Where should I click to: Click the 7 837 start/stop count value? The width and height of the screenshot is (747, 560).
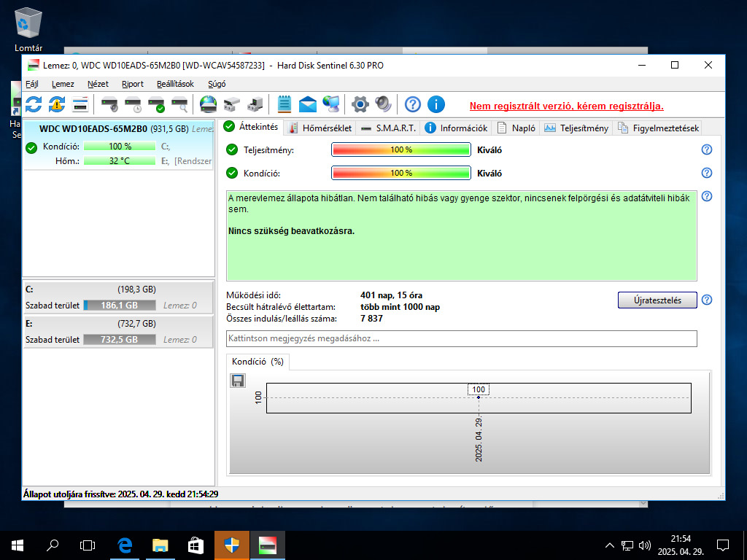[x=371, y=318]
